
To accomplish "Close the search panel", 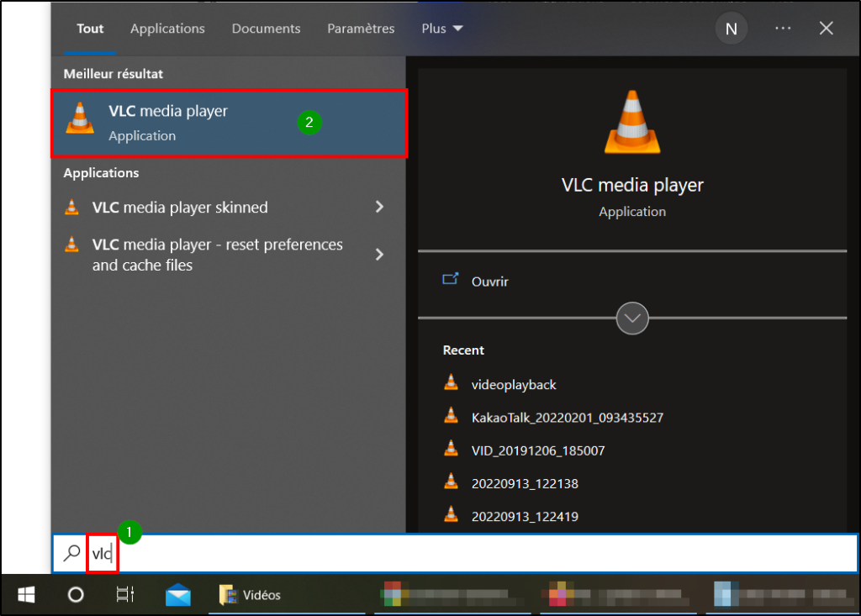I will pos(826,29).
